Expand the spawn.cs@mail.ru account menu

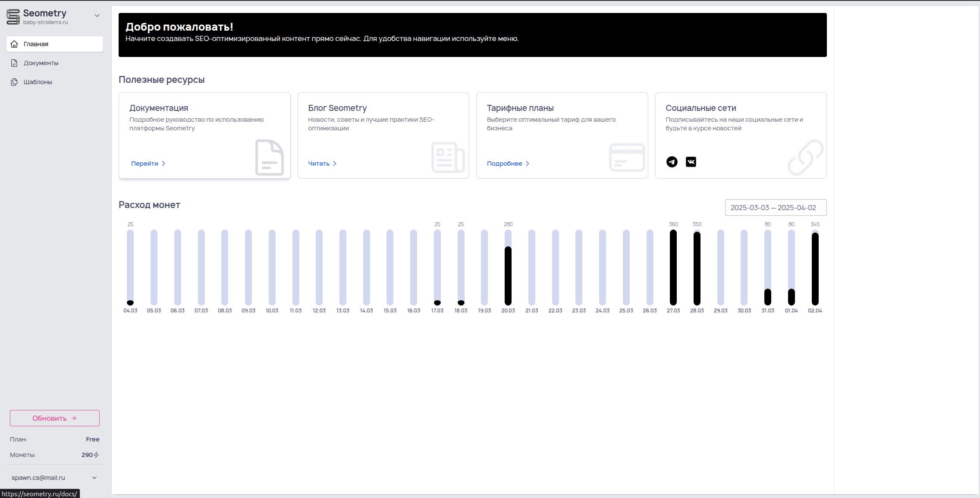click(94, 478)
